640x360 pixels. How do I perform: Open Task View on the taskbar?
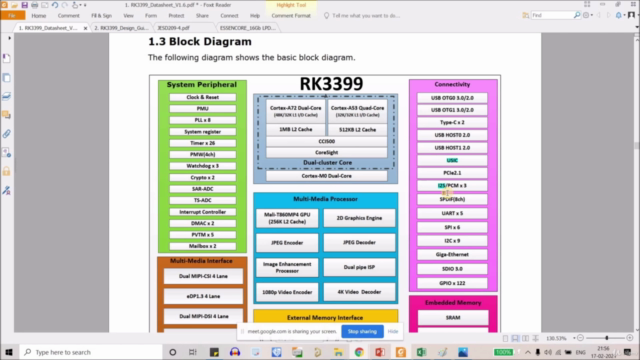pos(193,352)
